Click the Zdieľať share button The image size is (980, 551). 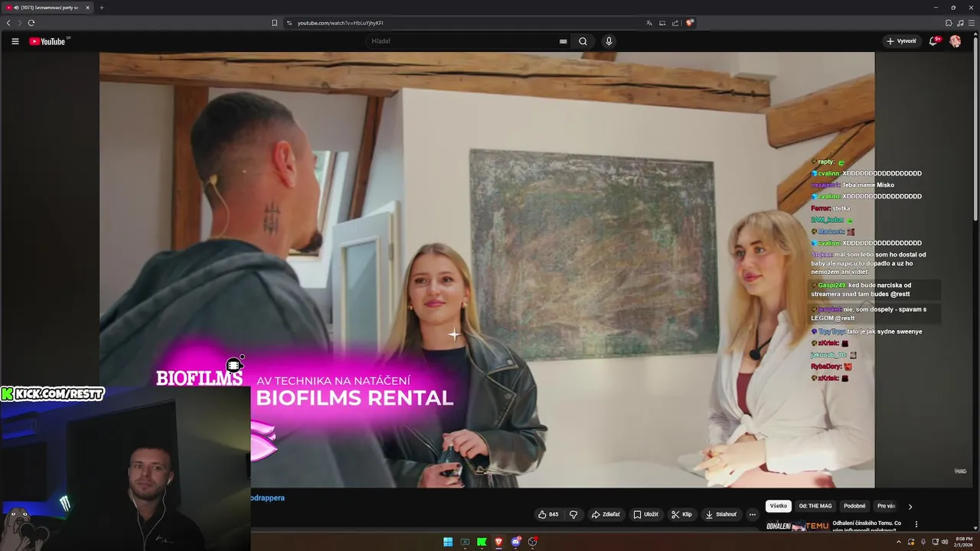point(606,514)
